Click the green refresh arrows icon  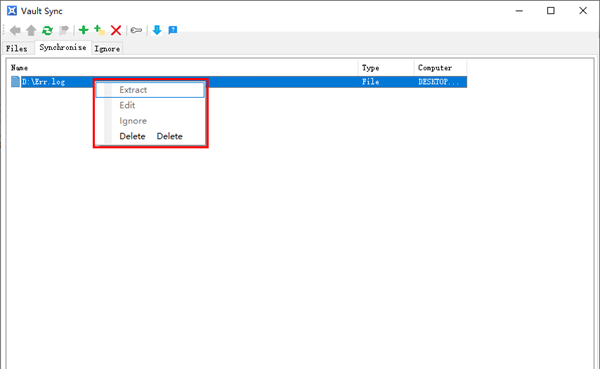pos(47,30)
